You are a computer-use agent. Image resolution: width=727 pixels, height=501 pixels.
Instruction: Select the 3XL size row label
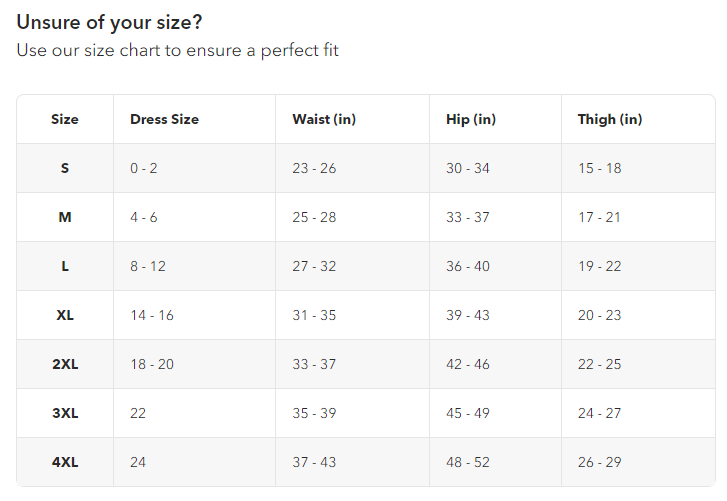pos(65,413)
